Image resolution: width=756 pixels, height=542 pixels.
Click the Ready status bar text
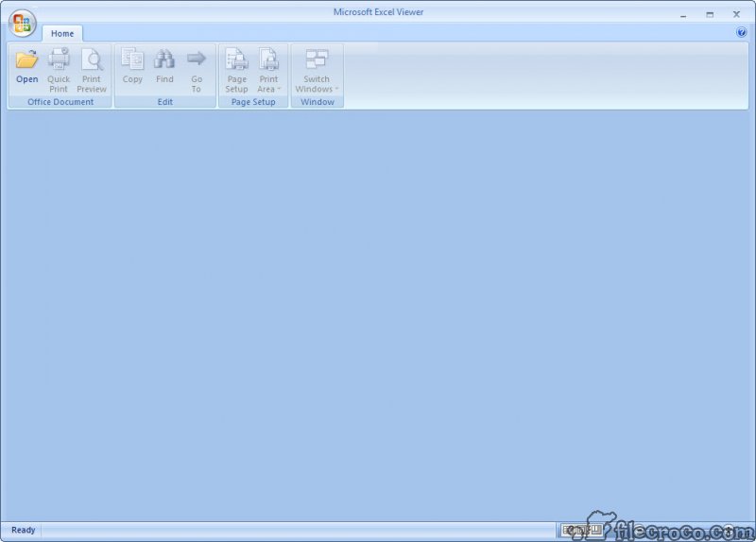coord(23,530)
